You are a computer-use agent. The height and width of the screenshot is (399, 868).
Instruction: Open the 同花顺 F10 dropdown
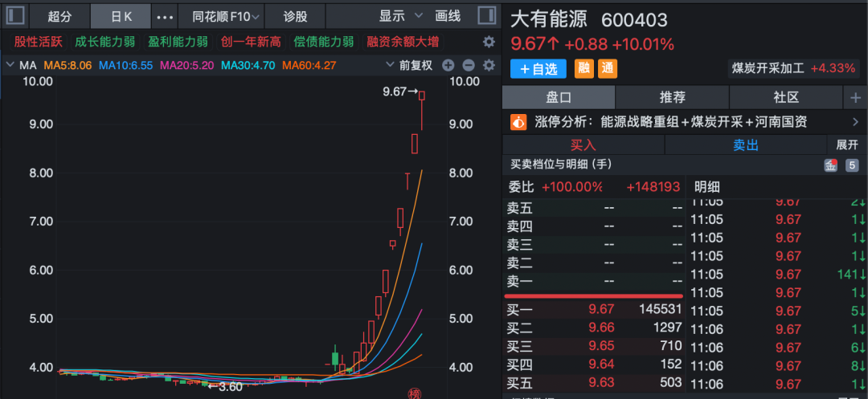[x=227, y=16]
